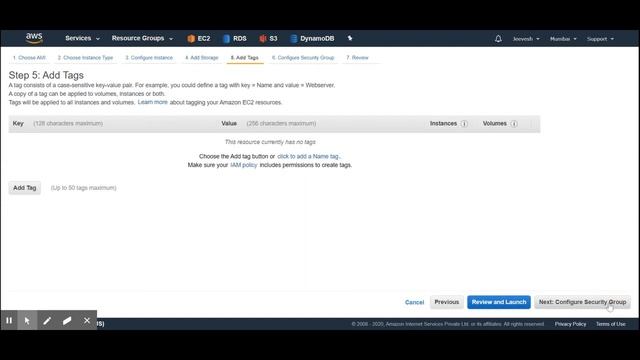
Task: Click the Add Tag button
Action: point(24,188)
